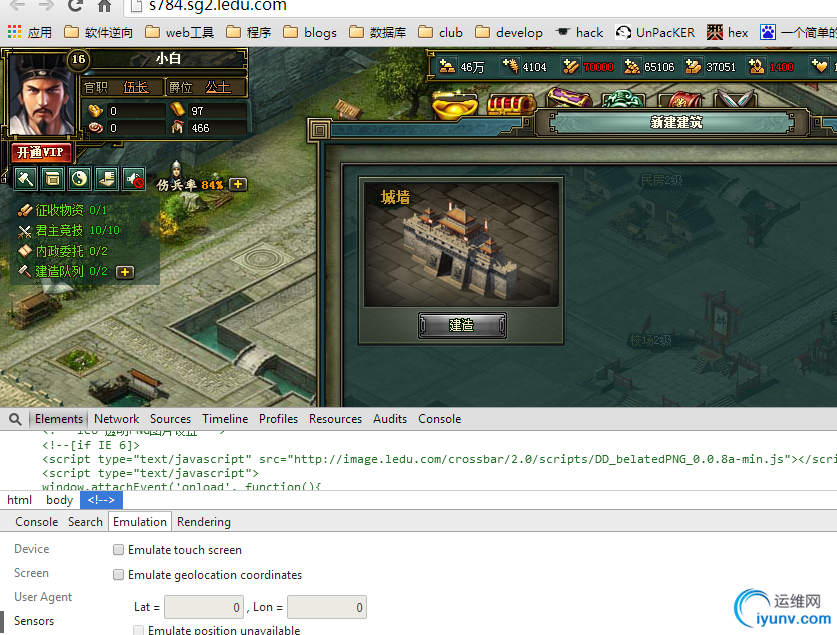Viewport: 837px width, 635px height.
Task: Open the blogs bookmarks folder
Action: (x=310, y=32)
